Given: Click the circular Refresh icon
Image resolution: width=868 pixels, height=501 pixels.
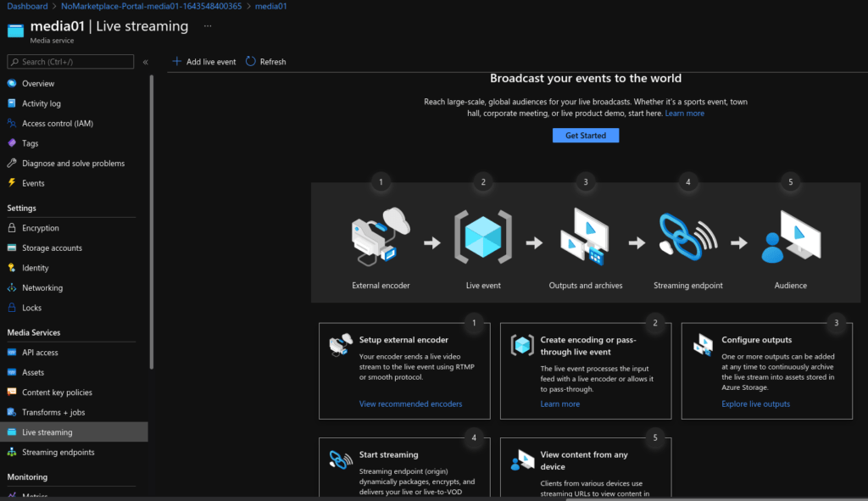Looking at the screenshot, I should click(251, 61).
